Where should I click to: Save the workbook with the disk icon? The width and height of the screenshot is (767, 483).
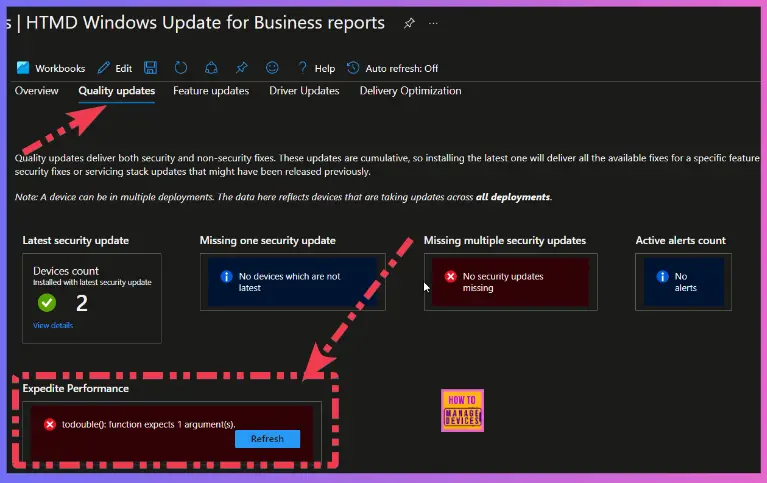click(151, 68)
